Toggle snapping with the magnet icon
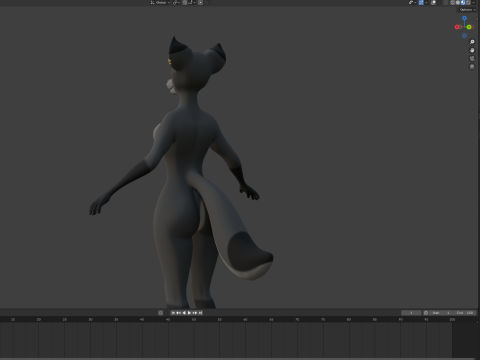Viewport: 480px width, 360px height. point(185,2)
